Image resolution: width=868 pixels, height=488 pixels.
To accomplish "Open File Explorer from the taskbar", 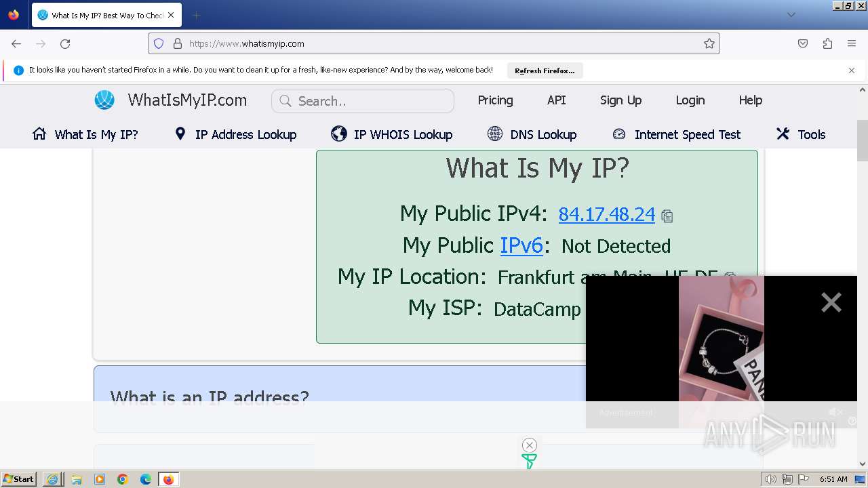I will click(77, 479).
